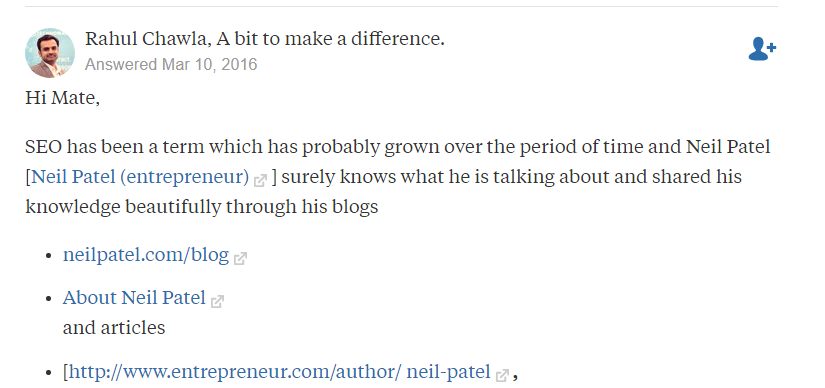Click the word 'SEO' starting the paragraph
Screen dimensions: 825x388
click(x=43, y=147)
